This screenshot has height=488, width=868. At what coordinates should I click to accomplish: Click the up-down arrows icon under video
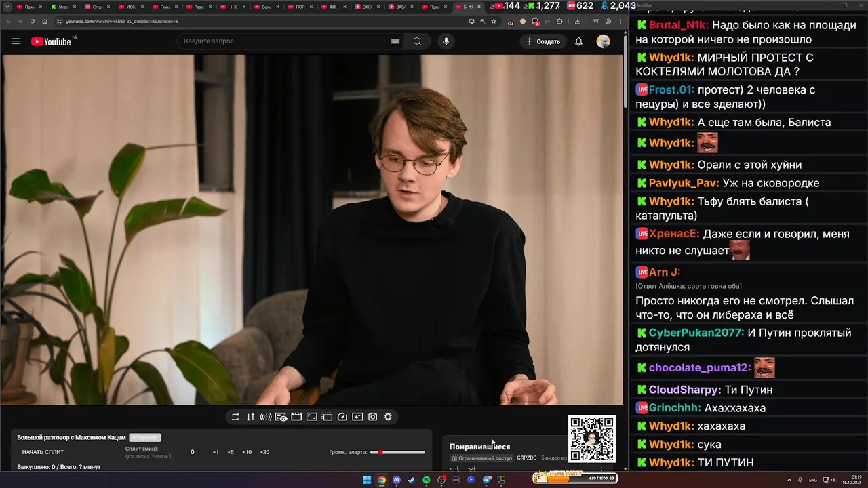click(x=250, y=417)
